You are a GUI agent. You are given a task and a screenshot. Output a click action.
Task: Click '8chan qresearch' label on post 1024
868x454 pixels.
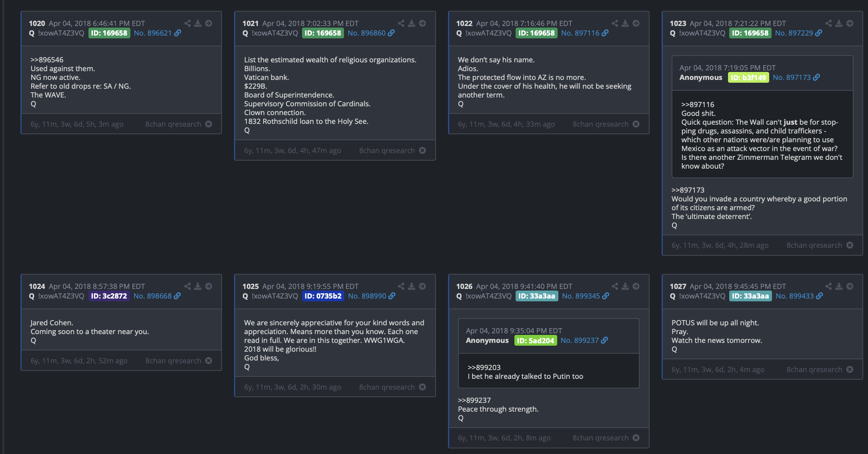pyautogui.click(x=173, y=361)
